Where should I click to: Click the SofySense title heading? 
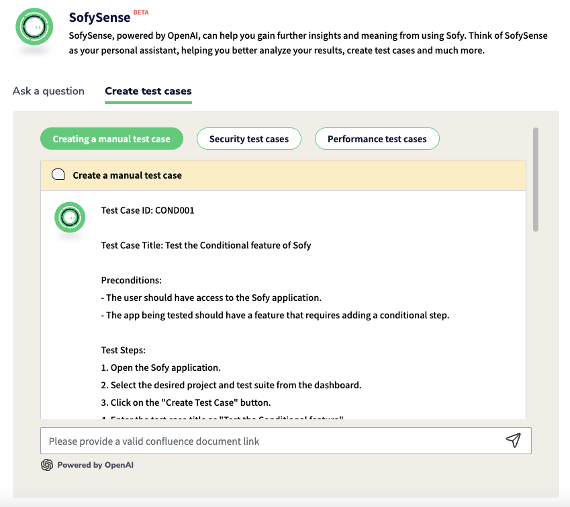point(100,17)
